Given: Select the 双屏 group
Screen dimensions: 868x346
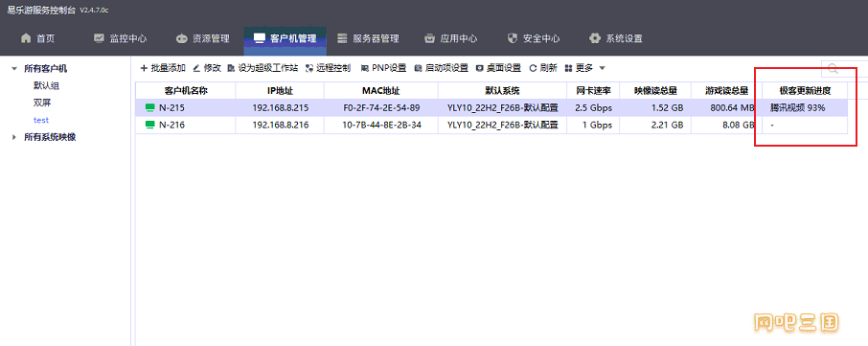Looking at the screenshot, I should (42, 103).
